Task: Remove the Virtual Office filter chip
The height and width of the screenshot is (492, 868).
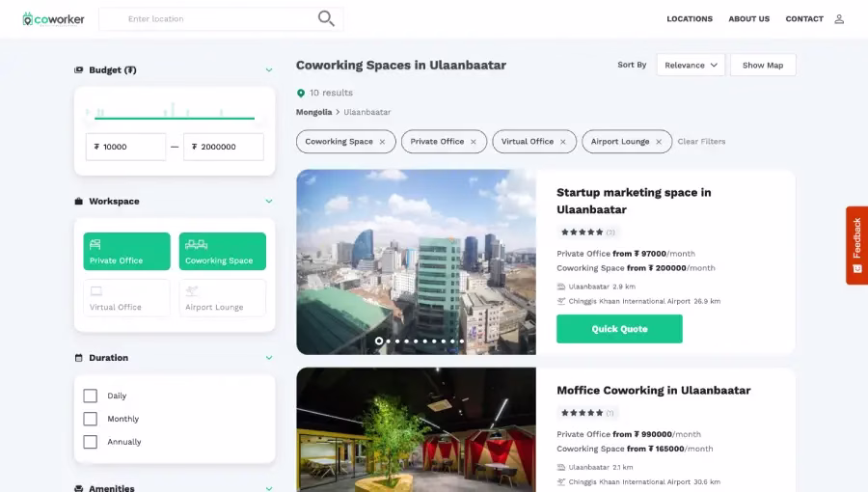Action: coord(563,142)
